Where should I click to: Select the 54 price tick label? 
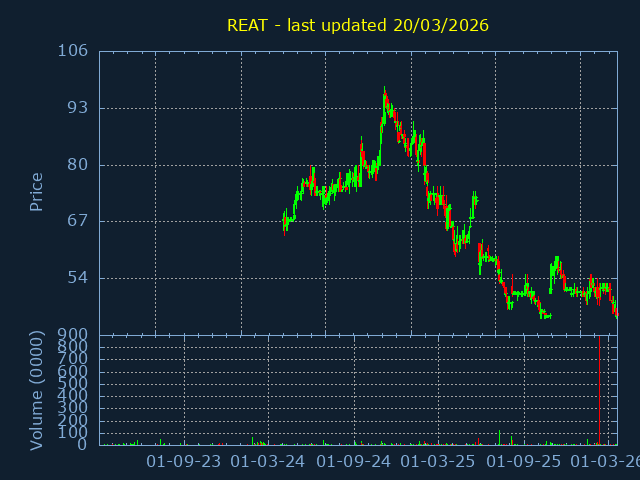click(x=77, y=278)
